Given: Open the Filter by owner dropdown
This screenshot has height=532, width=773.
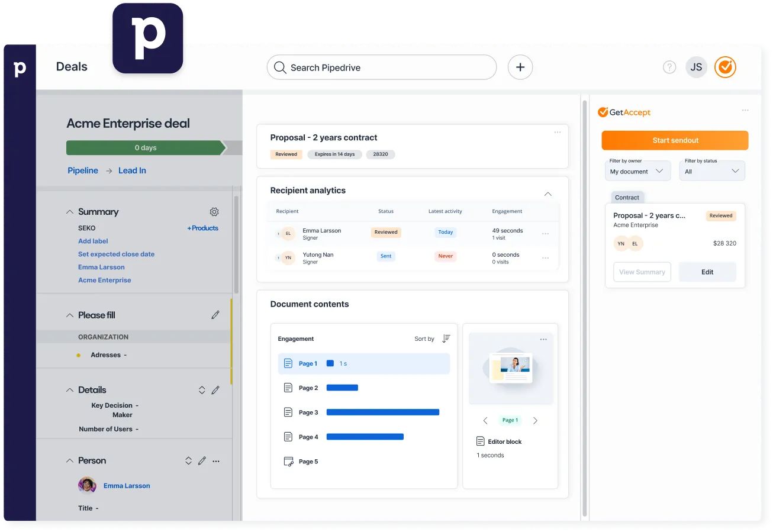Looking at the screenshot, I should (637, 170).
